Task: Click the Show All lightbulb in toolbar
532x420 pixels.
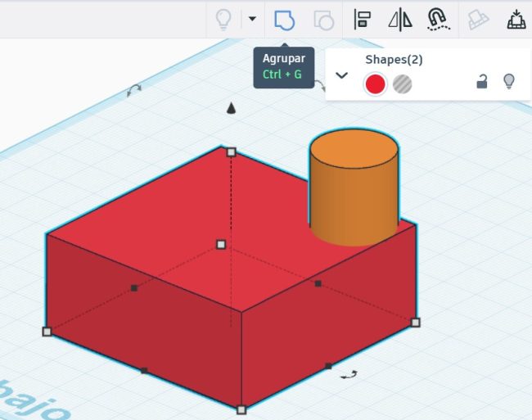Action: pyautogui.click(x=223, y=20)
